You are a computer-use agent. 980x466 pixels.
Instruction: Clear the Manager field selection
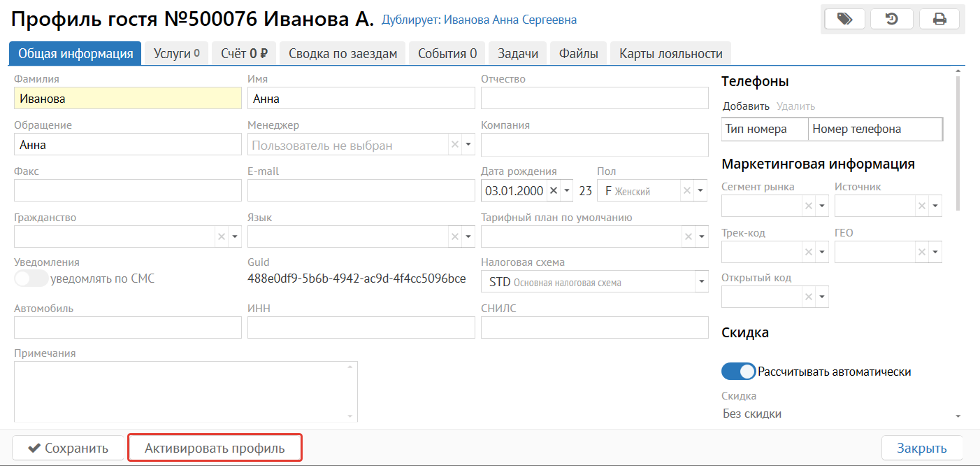coord(454,145)
